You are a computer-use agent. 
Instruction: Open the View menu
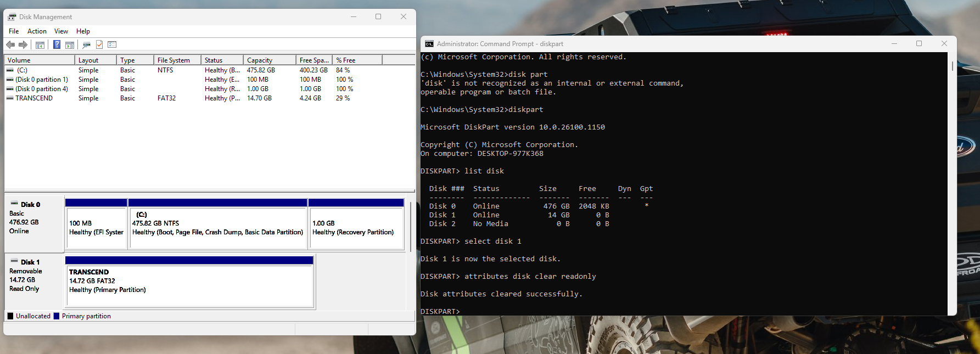click(x=61, y=31)
